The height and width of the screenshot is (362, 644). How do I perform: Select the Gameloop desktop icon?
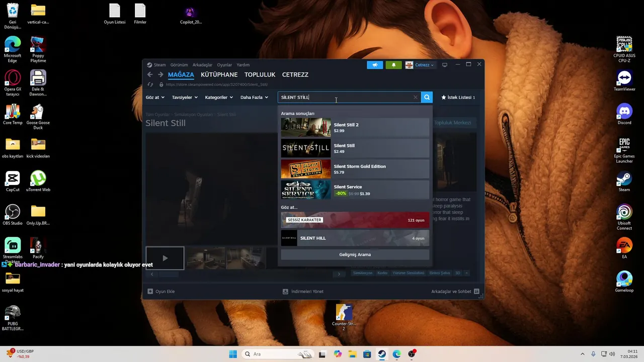tap(624, 282)
